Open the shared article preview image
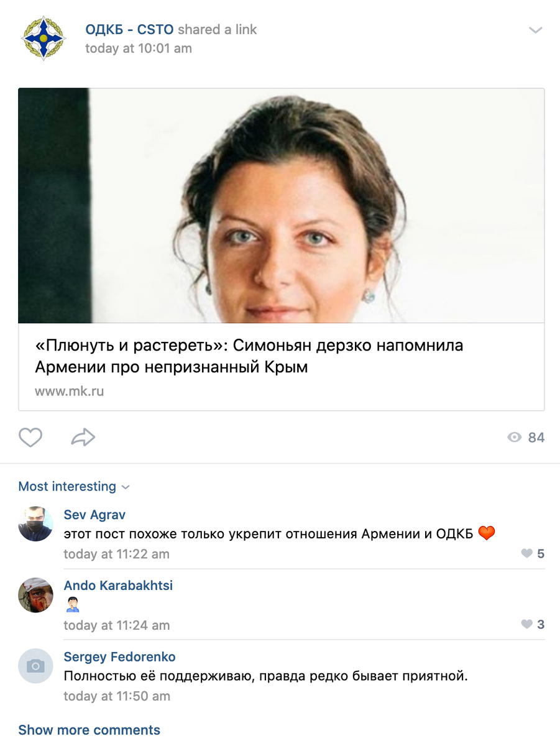 pos(282,206)
